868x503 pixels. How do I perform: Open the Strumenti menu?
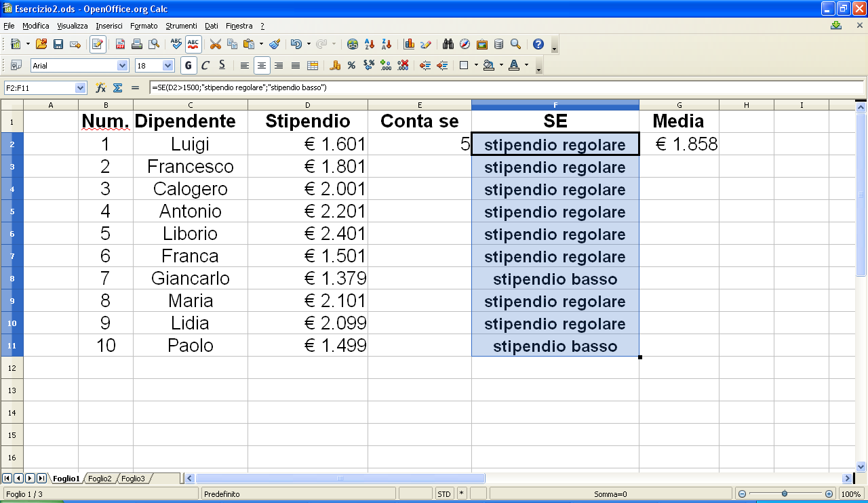tap(181, 26)
